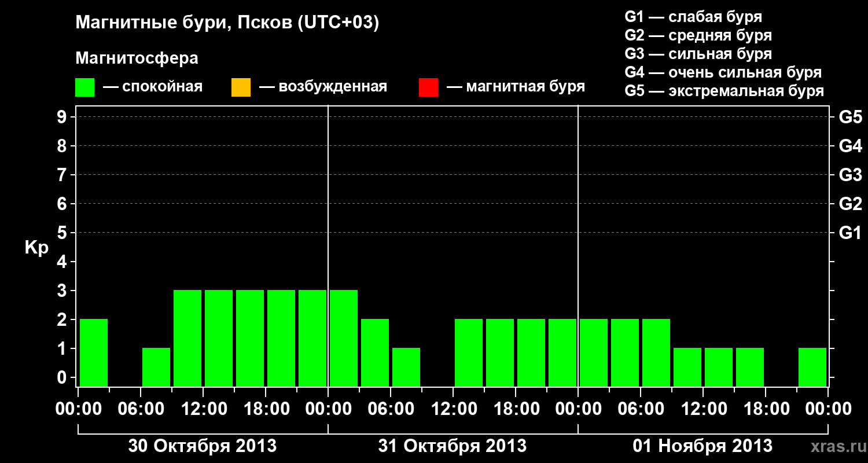
Task: Click the 30 Октября 21:00–00:00 bar
Action: [312, 338]
